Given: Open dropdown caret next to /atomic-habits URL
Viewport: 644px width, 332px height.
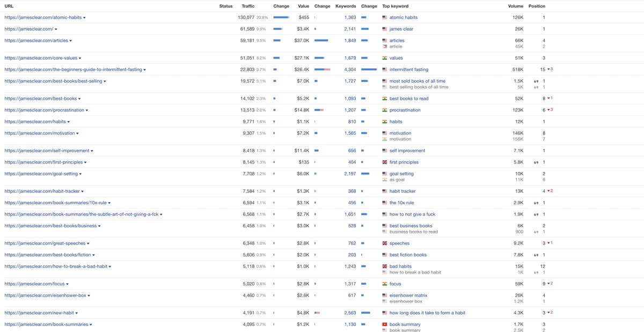Looking at the screenshot, I should tap(84, 18).
